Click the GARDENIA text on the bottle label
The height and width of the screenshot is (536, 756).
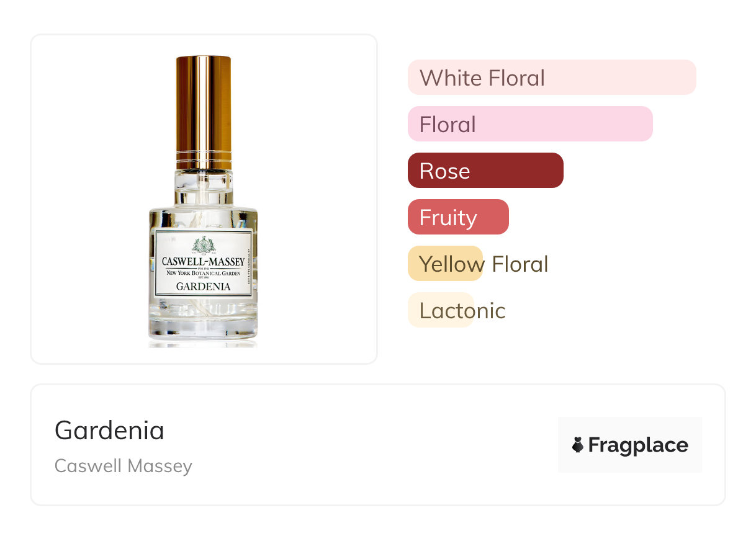click(x=204, y=287)
